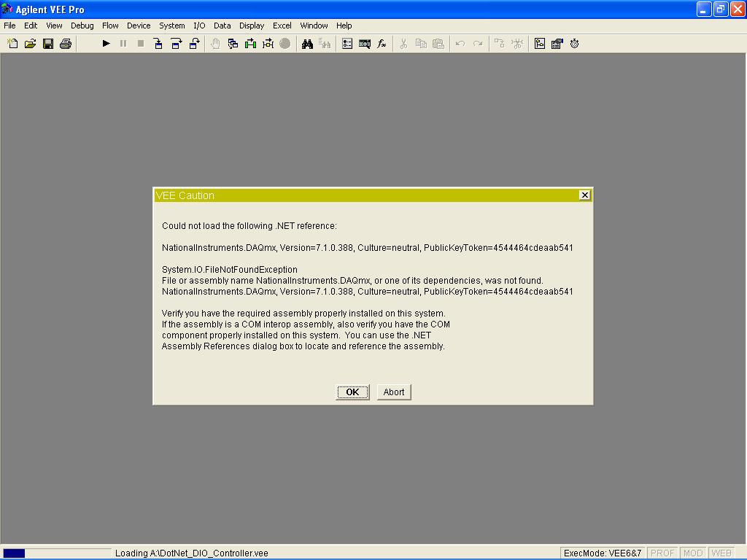Open the File menu
Screen dimensions: 747x560
9,26
